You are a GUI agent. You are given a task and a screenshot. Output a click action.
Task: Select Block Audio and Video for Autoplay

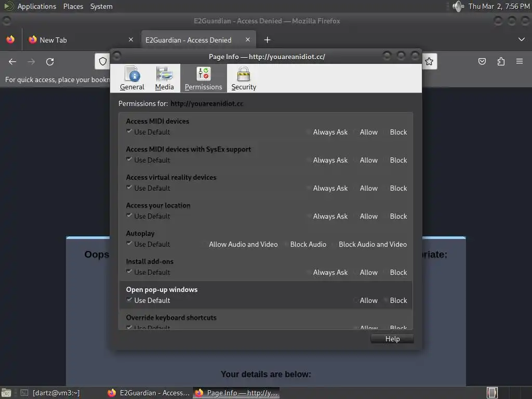click(369, 244)
